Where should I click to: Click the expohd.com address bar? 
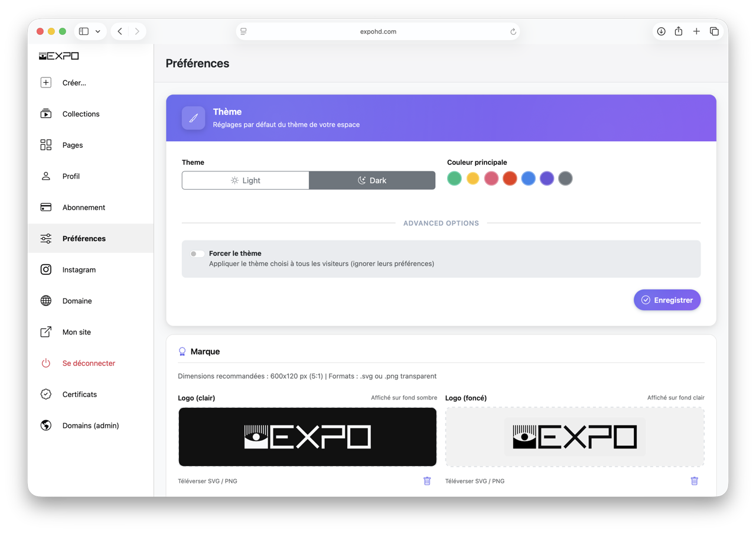pos(378,31)
